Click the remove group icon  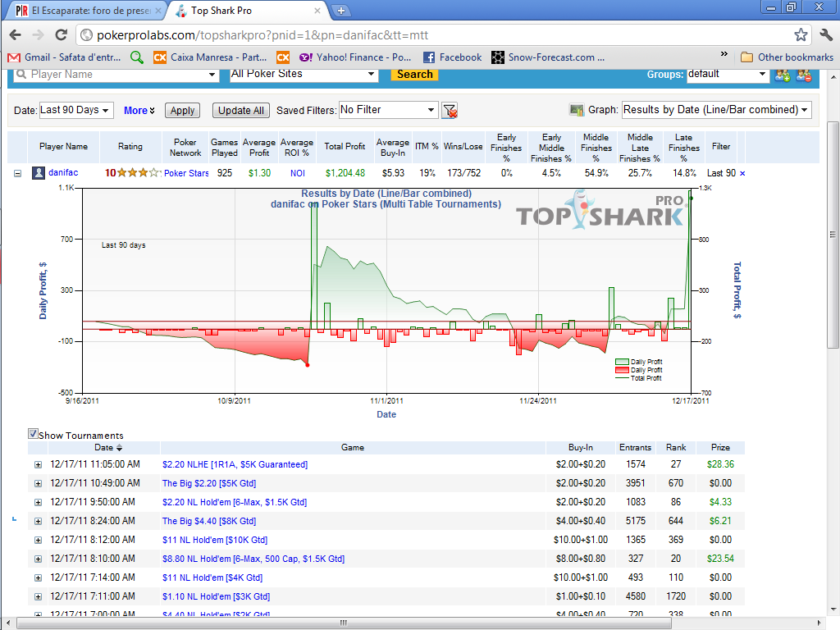point(804,75)
